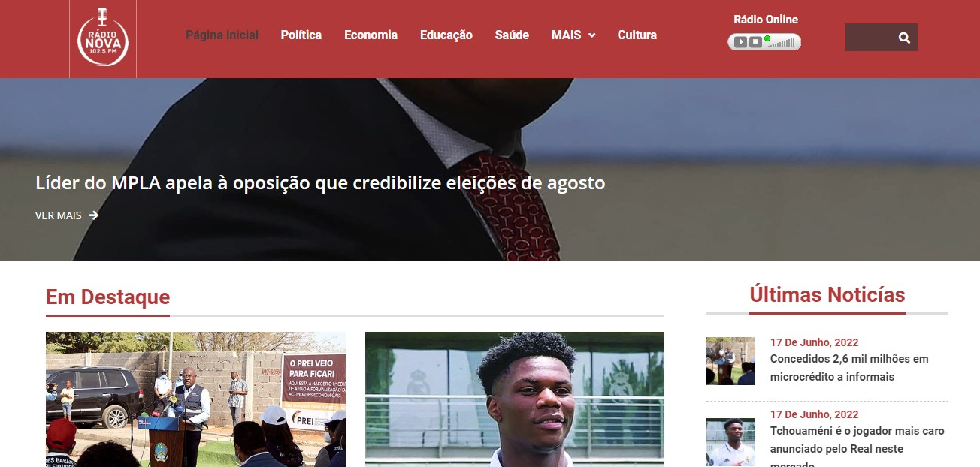
Task: Adjust the radio volume bars
Action: click(782, 43)
